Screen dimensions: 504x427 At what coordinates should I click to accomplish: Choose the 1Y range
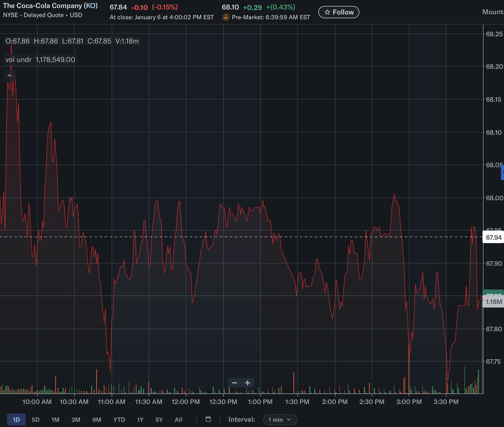140,419
